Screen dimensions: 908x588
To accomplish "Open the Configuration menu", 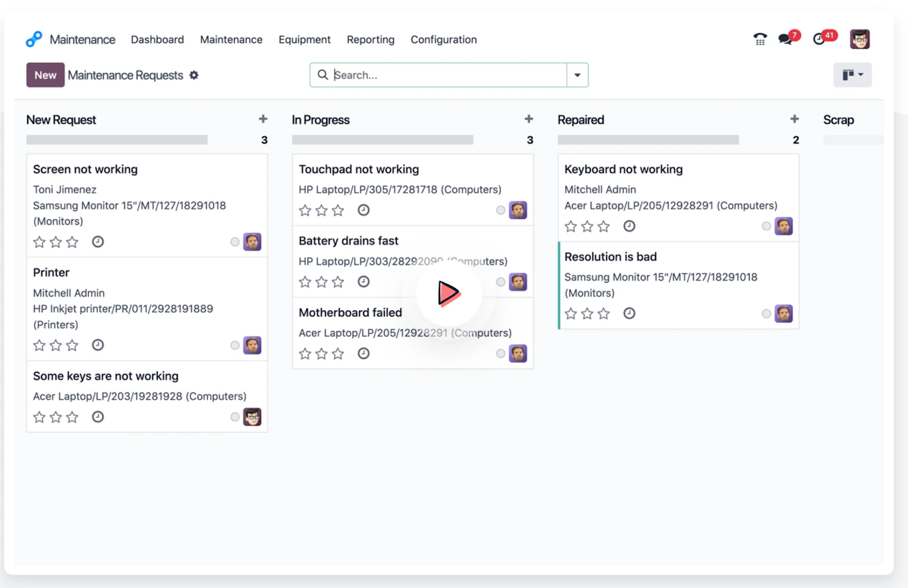I will pos(444,40).
